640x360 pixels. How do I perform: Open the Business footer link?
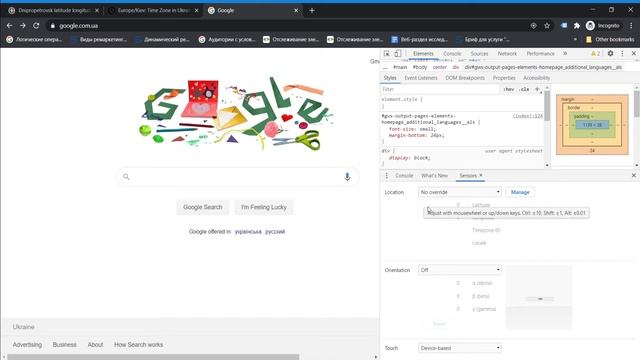click(64, 344)
